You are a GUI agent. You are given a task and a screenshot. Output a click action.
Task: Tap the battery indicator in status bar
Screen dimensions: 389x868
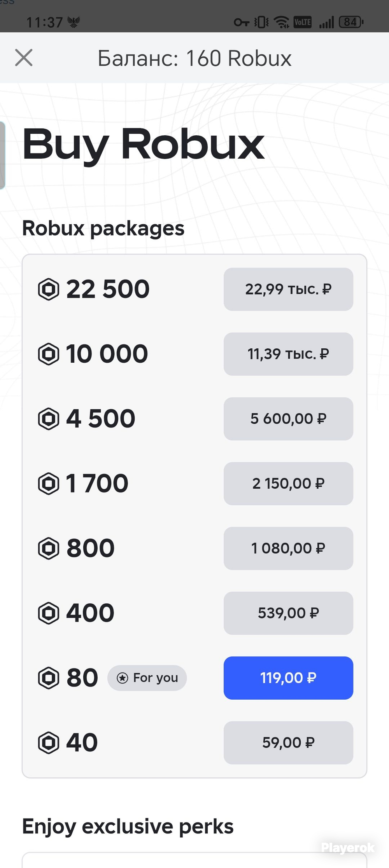click(x=351, y=22)
